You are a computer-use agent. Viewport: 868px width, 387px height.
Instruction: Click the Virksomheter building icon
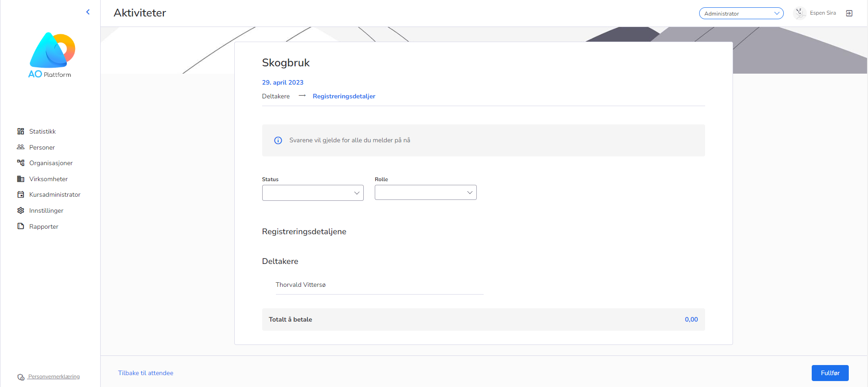pyautogui.click(x=21, y=179)
